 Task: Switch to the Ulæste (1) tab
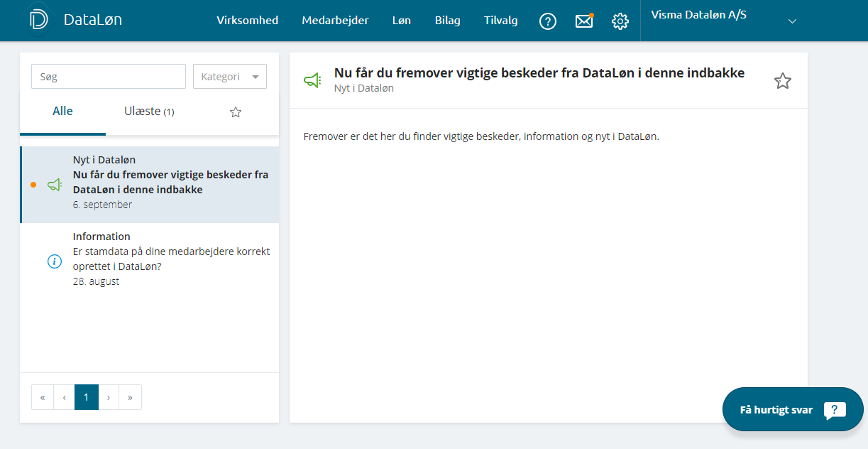pos(149,112)
